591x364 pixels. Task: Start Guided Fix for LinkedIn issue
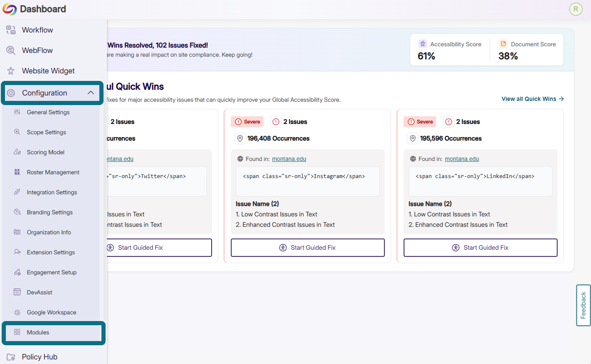pyautogui.click(x=480, y=248)
